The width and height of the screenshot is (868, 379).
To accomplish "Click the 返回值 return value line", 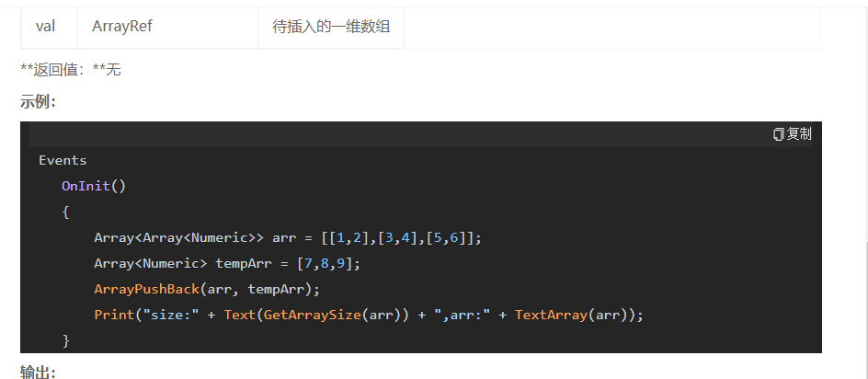I will click(x=71, y=70).
